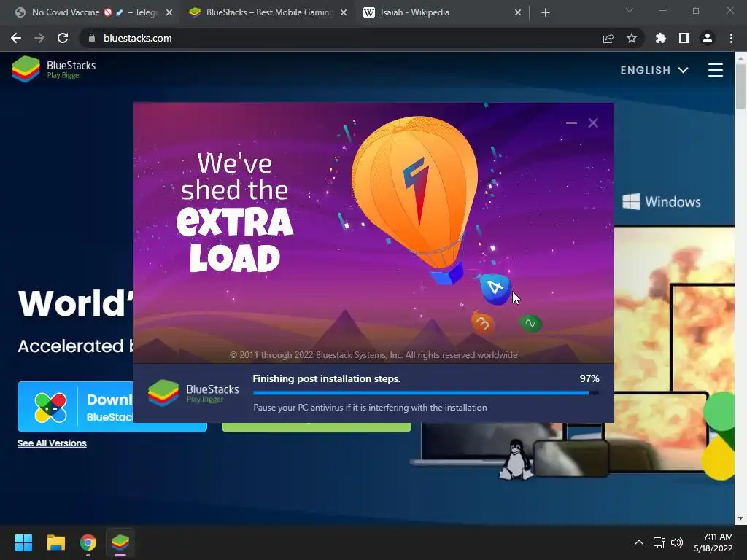
Task: Expand the ENGLISH language dropdown
Action: tap(654, 70)
